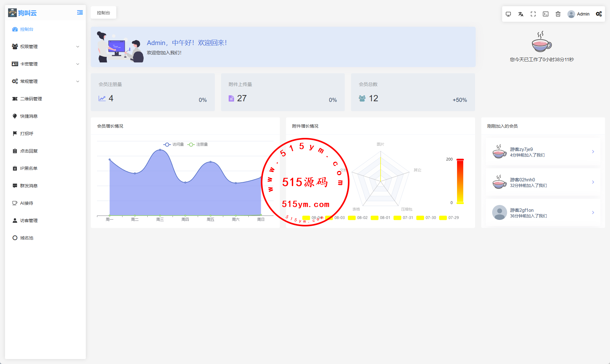The width and height of the screenshot is (610, 364).
Task: Collapse sidebar with the menu fold icon
Action: click(x=80, y=13)
